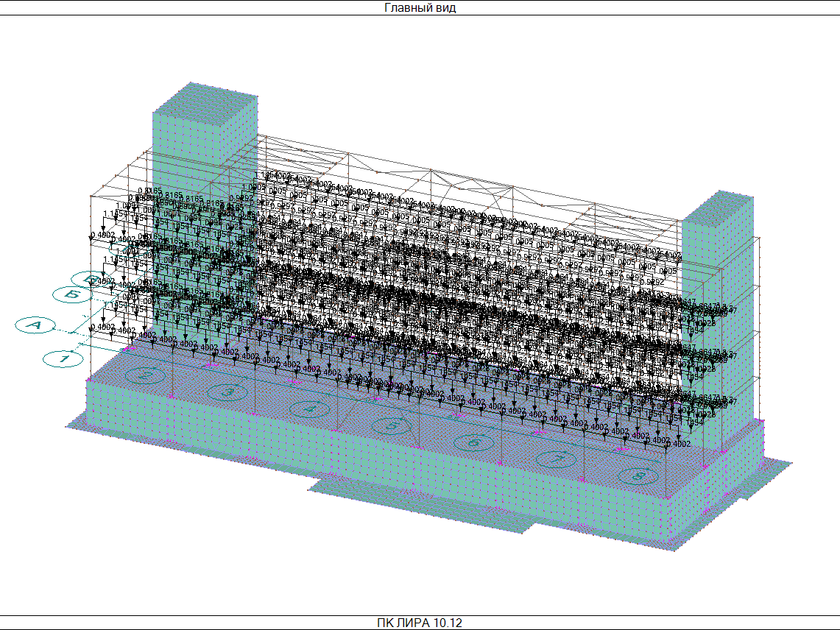Select grid axis marker '4'
The width and height of the screenshot is (840, 630).
[310, 408]
